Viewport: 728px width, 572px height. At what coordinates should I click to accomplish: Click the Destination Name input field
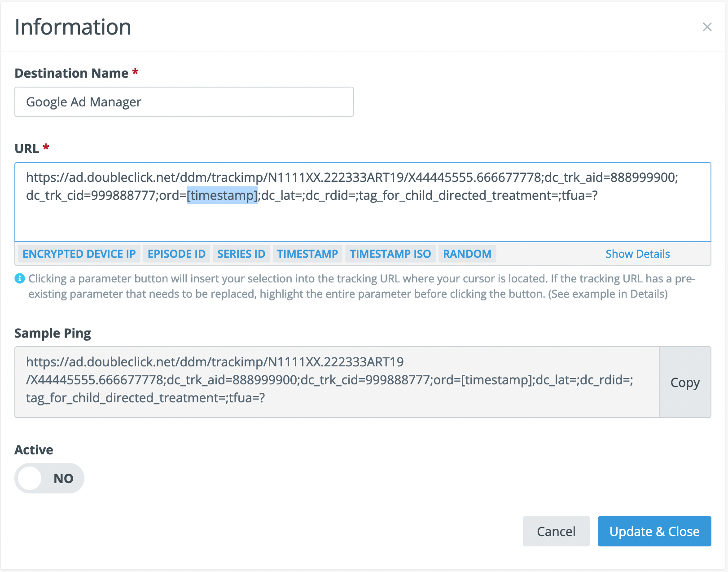pos(184,102)
